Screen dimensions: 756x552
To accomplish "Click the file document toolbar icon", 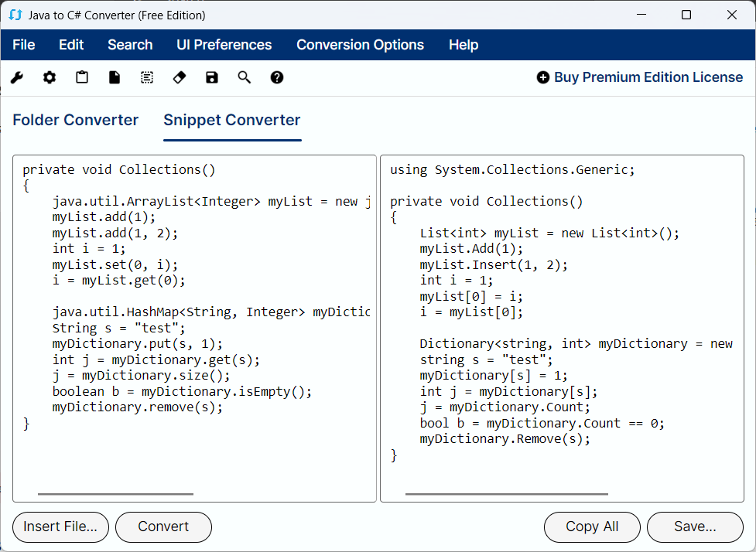I will (x=115, y=77).
